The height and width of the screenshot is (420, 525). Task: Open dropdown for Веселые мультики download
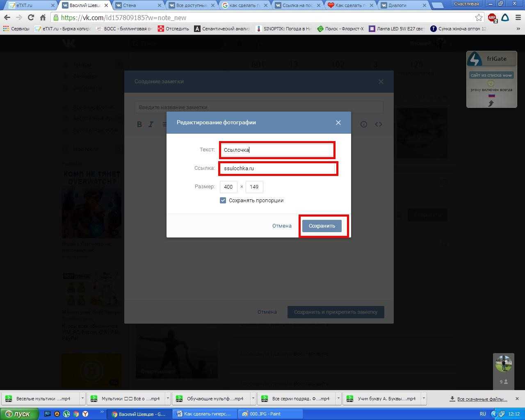(x=82, y=399)
